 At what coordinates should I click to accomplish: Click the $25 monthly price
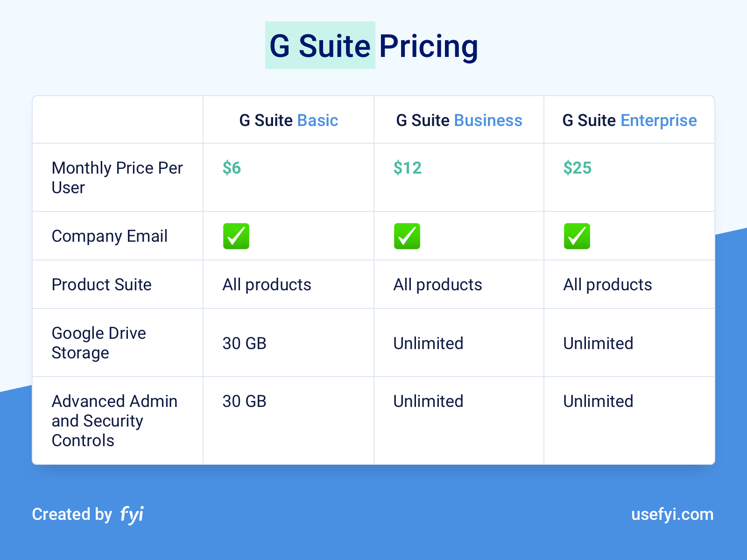578,168
